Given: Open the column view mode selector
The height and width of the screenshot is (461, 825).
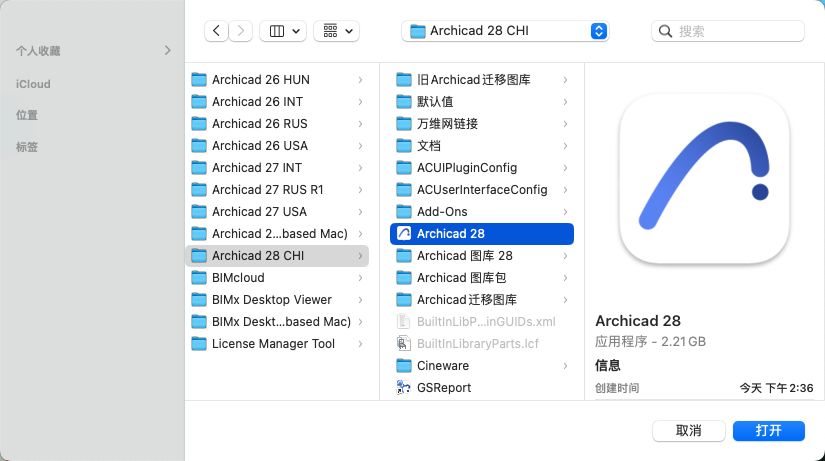Looking at the screenshot, I should [x=283, y=31].
